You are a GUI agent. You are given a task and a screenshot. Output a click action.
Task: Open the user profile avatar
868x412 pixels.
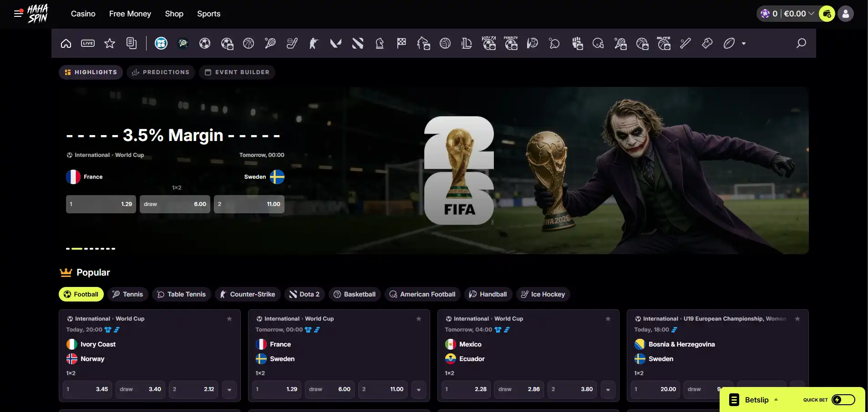(x=846, y=14)
